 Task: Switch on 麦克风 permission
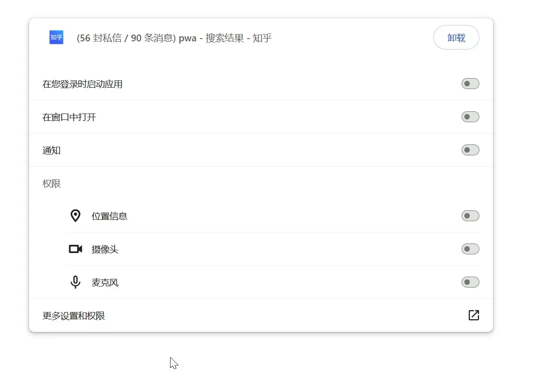(x=470, y=282)
